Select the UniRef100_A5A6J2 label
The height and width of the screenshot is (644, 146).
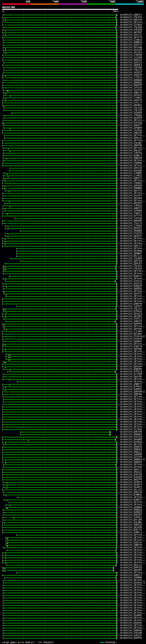click(x=131, y=452)
